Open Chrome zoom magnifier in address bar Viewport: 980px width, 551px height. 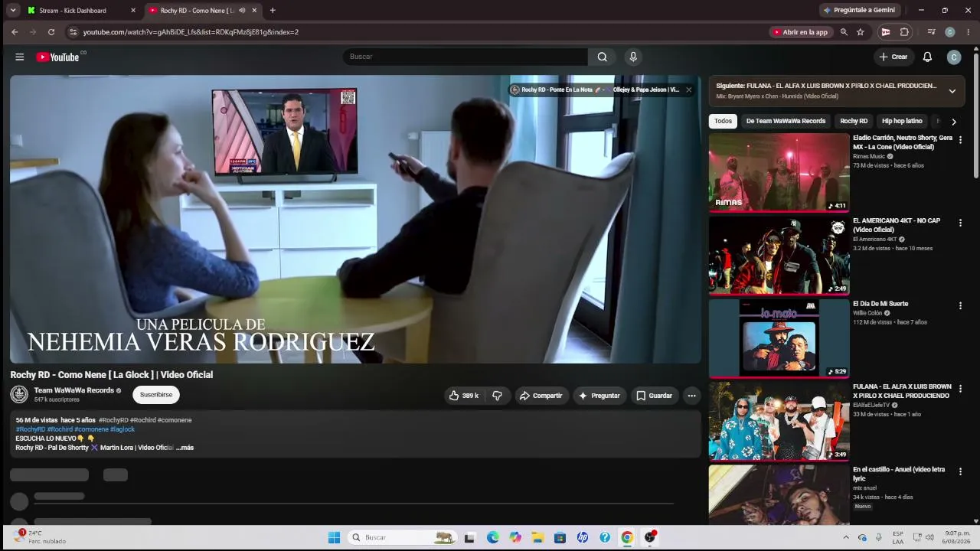pyautogui.click(x=844, y=32)
